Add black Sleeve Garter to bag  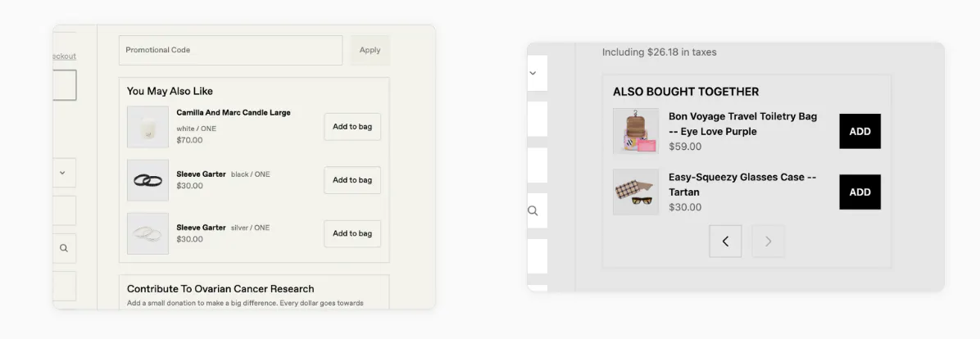352,180
